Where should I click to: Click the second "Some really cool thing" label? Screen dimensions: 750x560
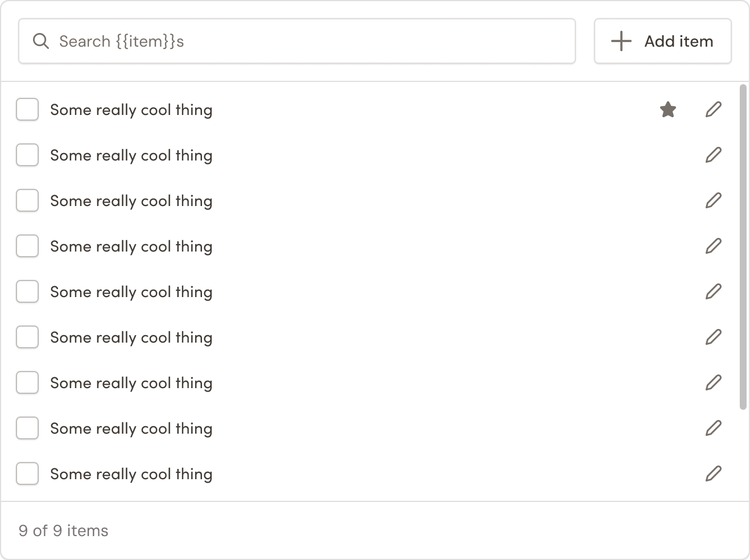click(x=131, y=155)
